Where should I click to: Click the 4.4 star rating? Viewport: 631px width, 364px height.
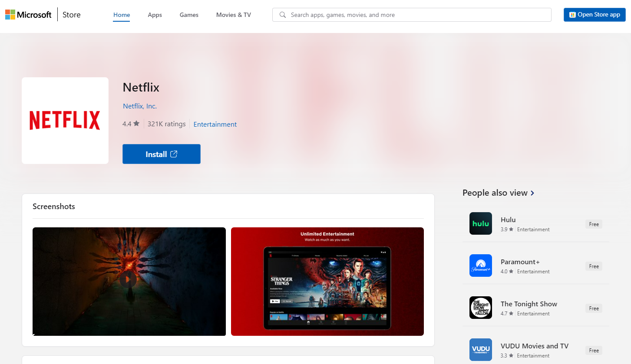pyautogui.click(x=131, y=124)
